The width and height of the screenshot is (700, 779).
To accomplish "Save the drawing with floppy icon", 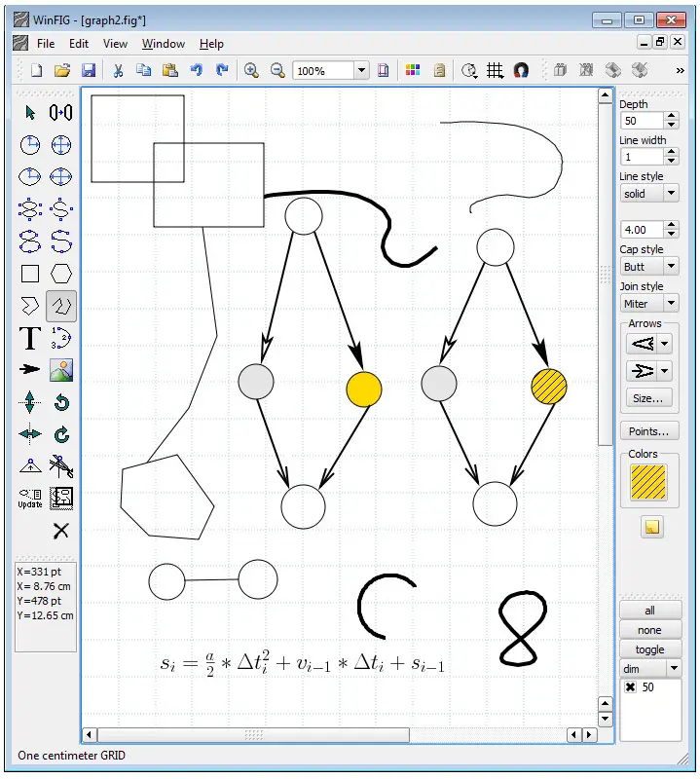I will pos(89,70).
